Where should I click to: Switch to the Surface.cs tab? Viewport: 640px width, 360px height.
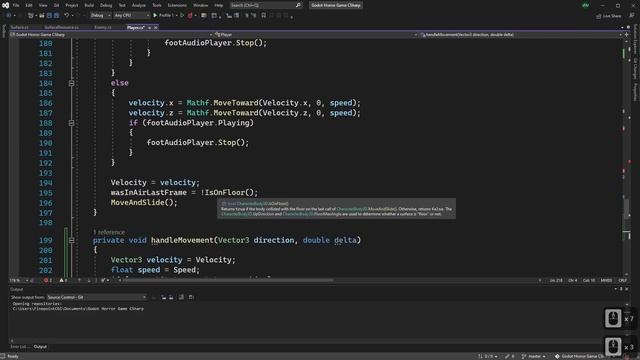(x=19, y=27)
